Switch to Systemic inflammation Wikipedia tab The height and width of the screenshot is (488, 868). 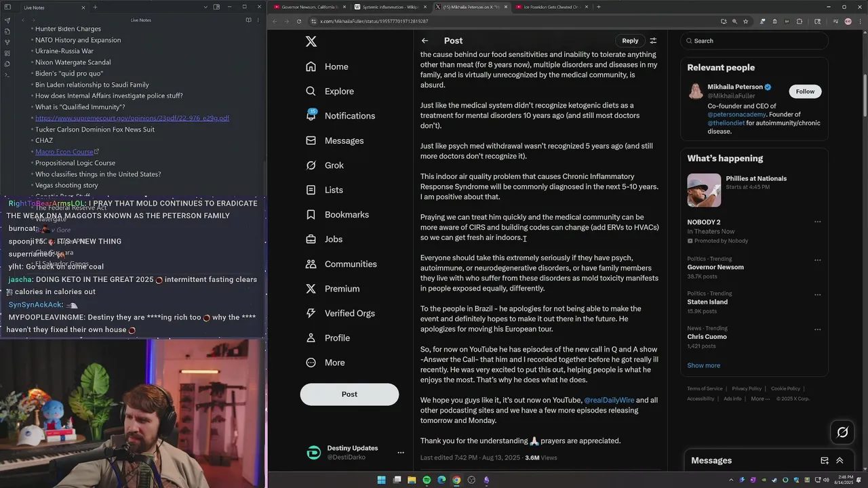point(389,7)
